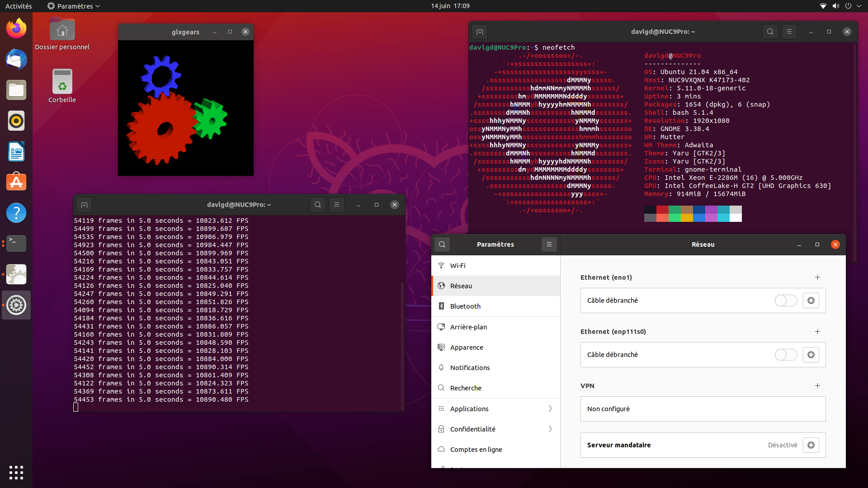Click the FPS terminal scrollbar

402,346
